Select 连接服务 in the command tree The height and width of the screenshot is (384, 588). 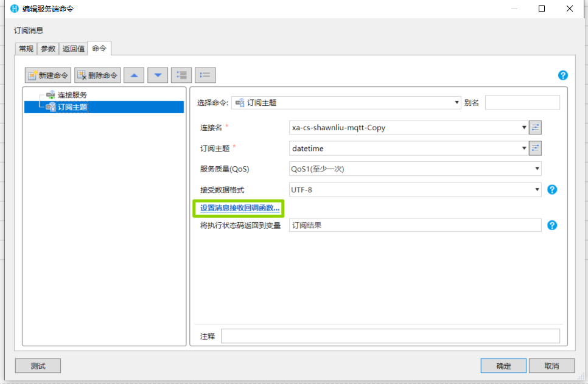tap(72, 95)
